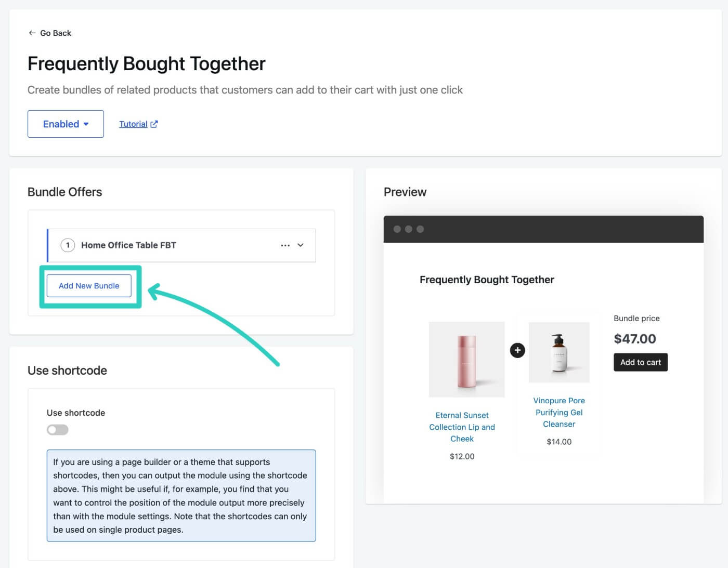Select the Home Office Table FBT bundle row

click(x=181, y=245)
